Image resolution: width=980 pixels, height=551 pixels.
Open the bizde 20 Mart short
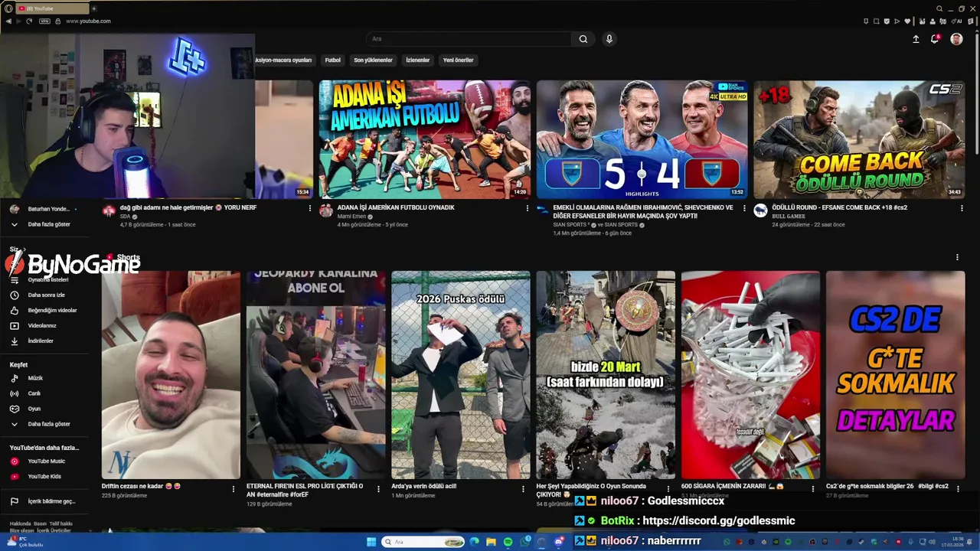[606, 375]
